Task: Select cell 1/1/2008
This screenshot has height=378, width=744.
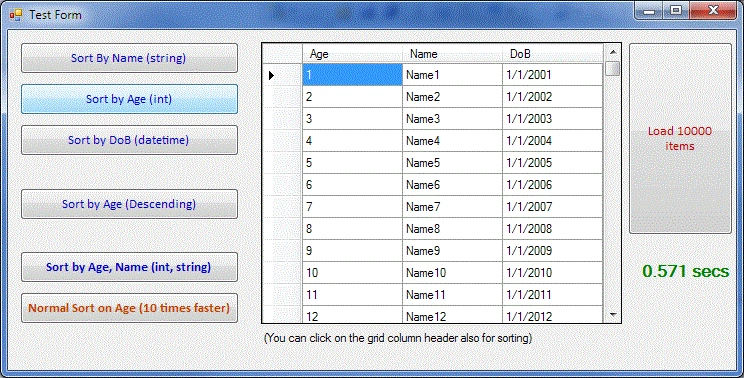Action: (x=552, y=229)
